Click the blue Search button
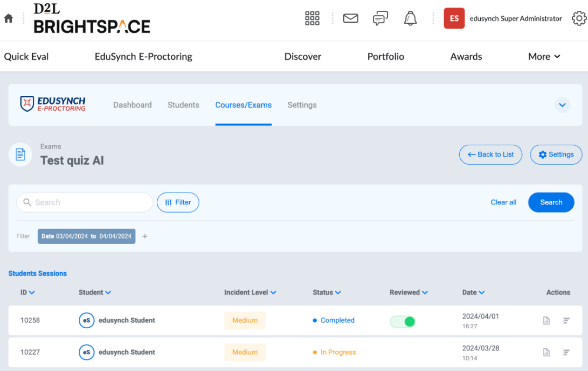This screenshot has height=371, width=588. [x=551, y=202]
